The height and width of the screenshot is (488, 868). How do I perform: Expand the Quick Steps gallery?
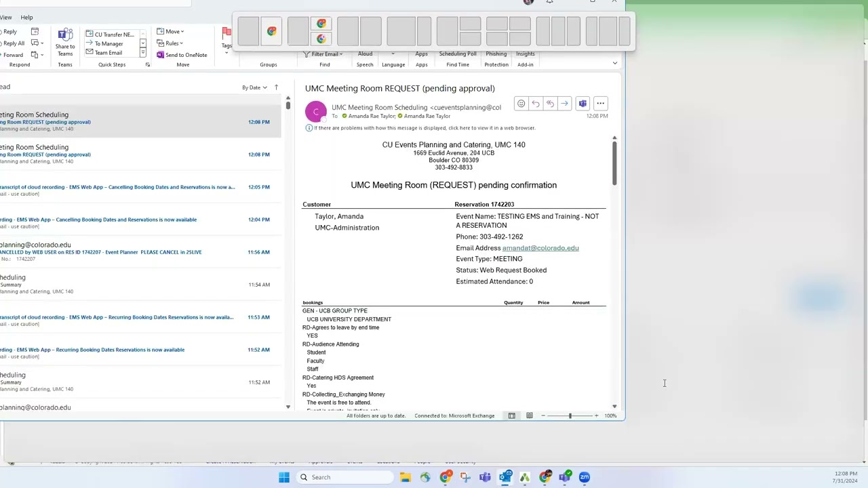click(x=143, y=53)
